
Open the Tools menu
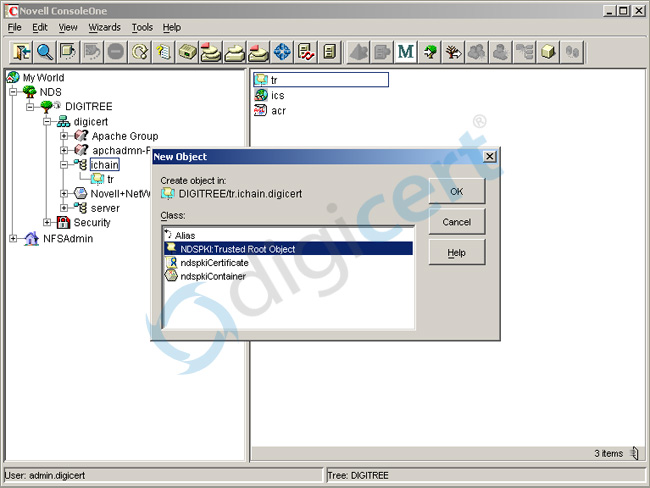tap(142, 27)
